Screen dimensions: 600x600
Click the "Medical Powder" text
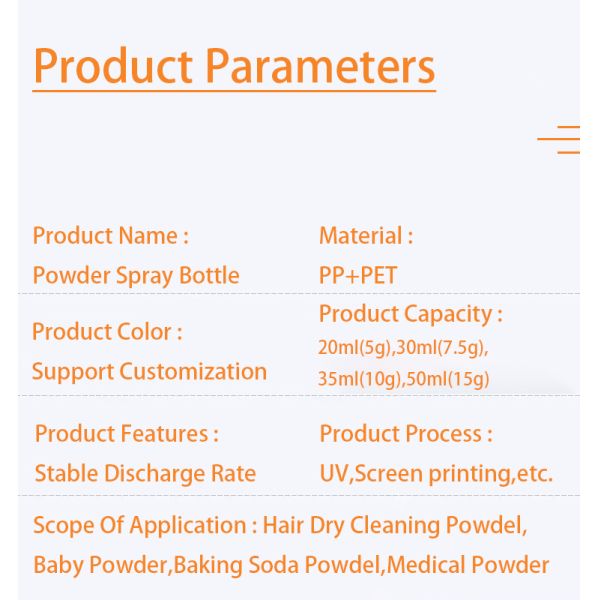coord(468,565)
